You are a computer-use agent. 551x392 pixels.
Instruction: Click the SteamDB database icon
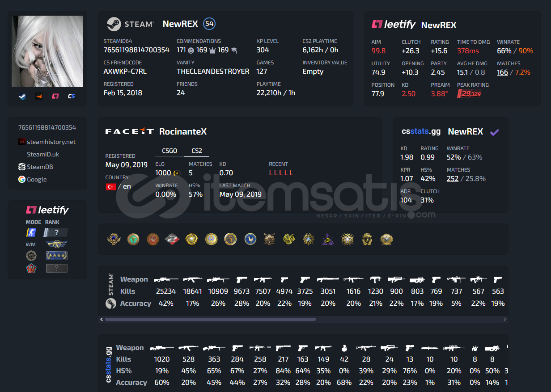pyautogui.click(x=21, y=167)
